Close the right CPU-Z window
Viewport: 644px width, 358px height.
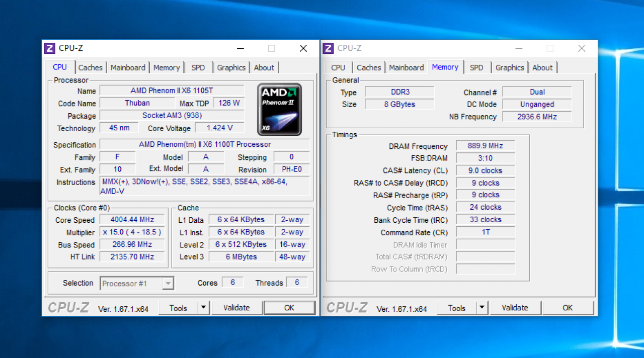pos(582,48)
